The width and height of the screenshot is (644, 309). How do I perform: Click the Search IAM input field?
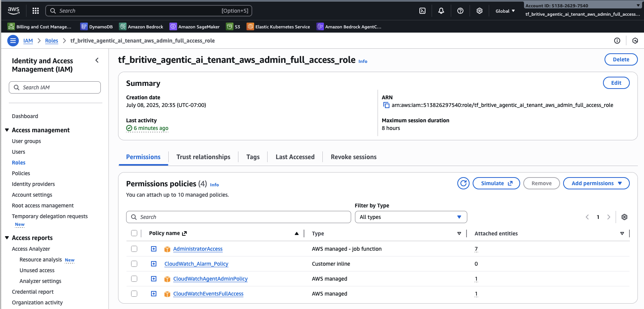[x=55, y=87]
